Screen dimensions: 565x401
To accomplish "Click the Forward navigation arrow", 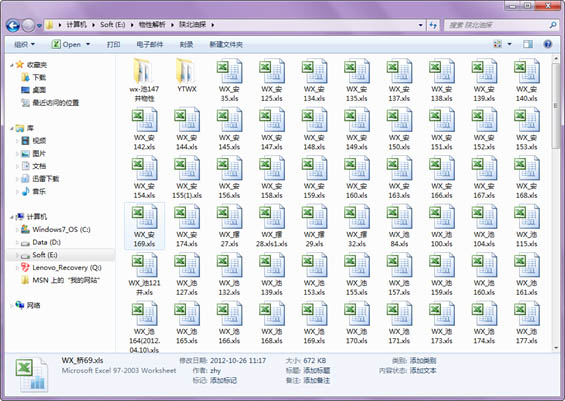I will pos(28,25).
